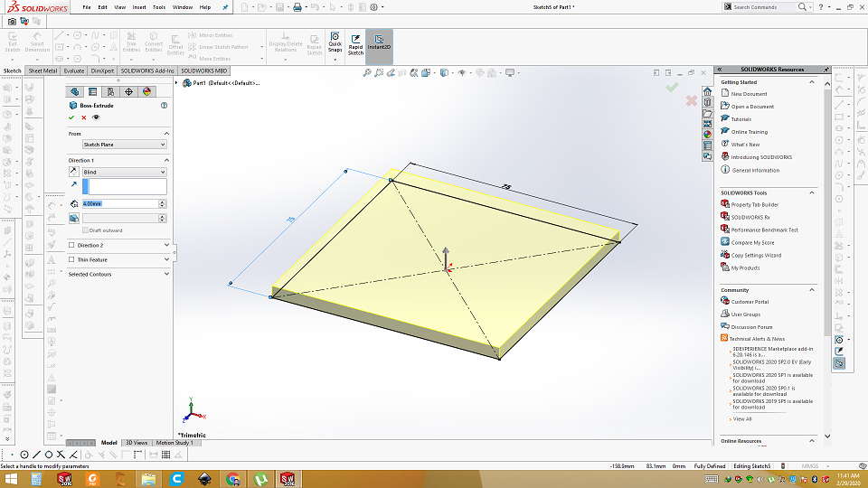Open Appearances task pane tab
Viewport: 868px width, 488px height.
click(707, 135)
